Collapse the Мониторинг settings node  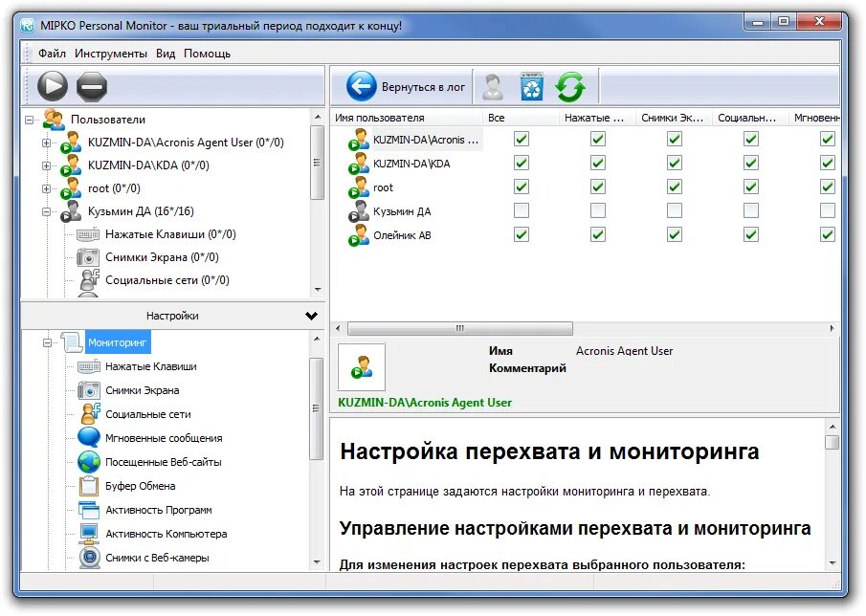[47, 342]
